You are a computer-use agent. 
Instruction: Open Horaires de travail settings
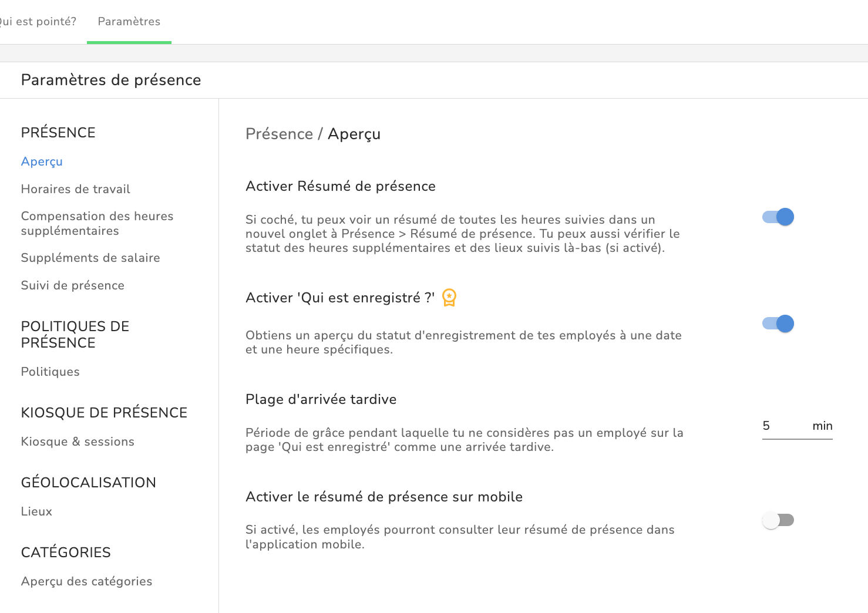pos(76,189)
